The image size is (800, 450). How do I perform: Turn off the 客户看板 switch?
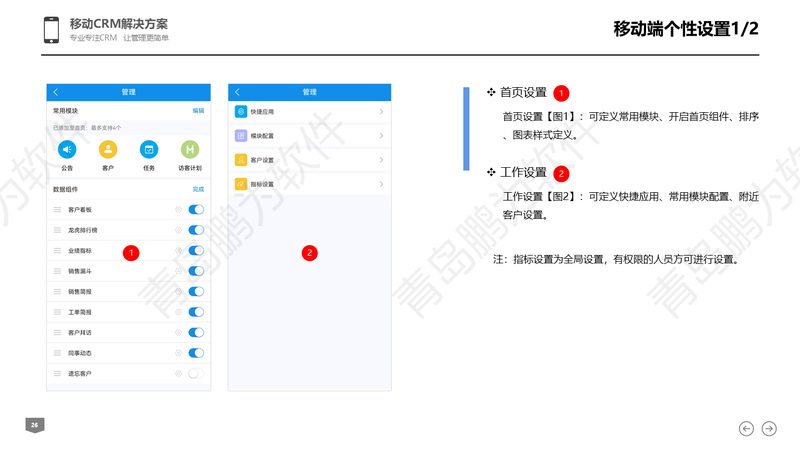click(x=196, y=210)
